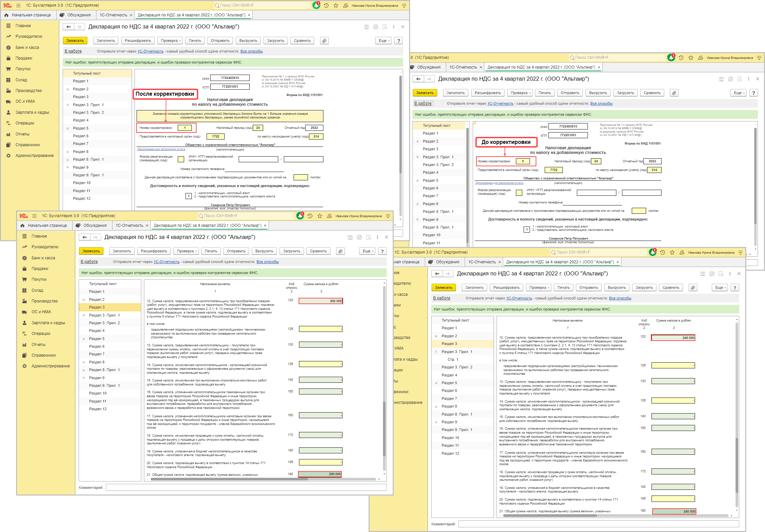
Task: Click the back arrow in the 'До корректировки' window
Action: point(418,79)
